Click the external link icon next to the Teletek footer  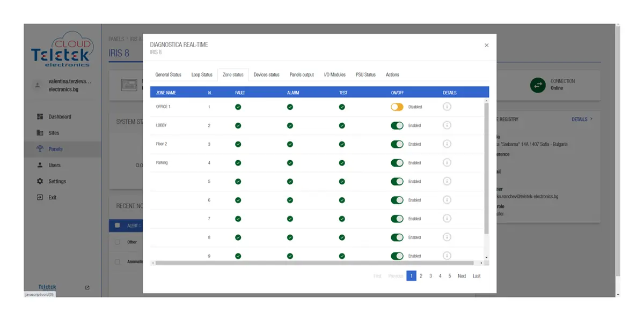pos(87,288)
